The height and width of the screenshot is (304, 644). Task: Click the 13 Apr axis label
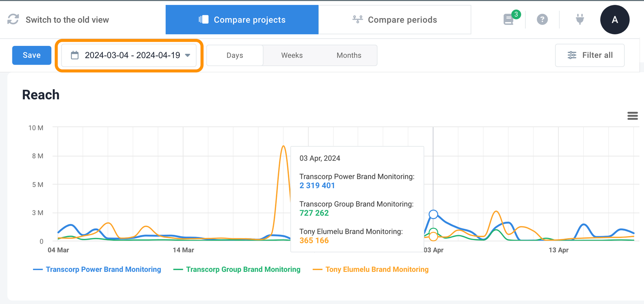pyautogui.click(x=559, y=250)
